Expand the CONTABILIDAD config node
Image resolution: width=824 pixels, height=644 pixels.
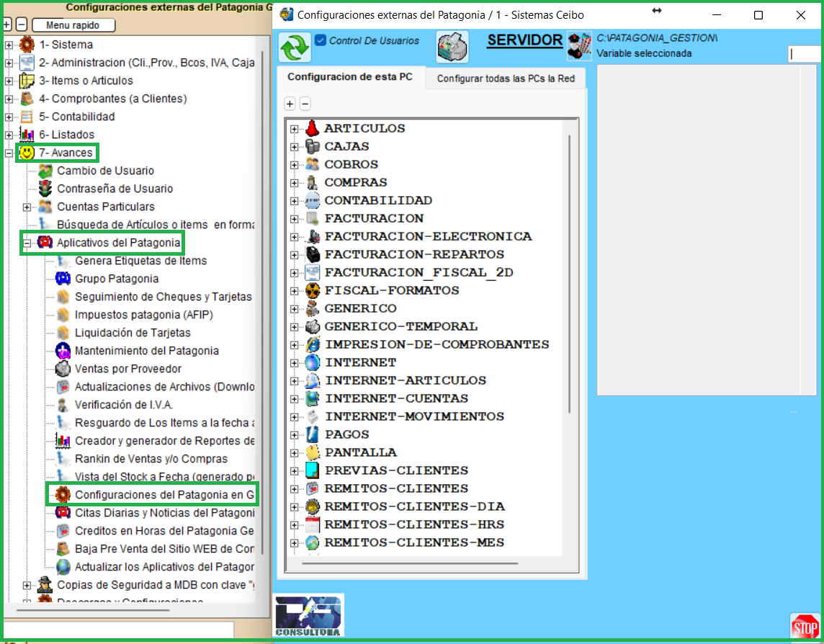tap(295, 201)
